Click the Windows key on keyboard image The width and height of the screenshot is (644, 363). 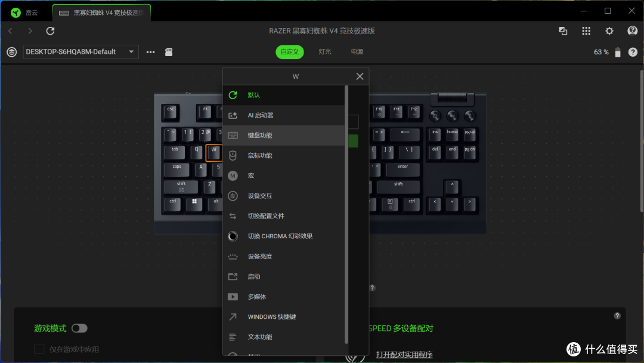coord(194,204)
